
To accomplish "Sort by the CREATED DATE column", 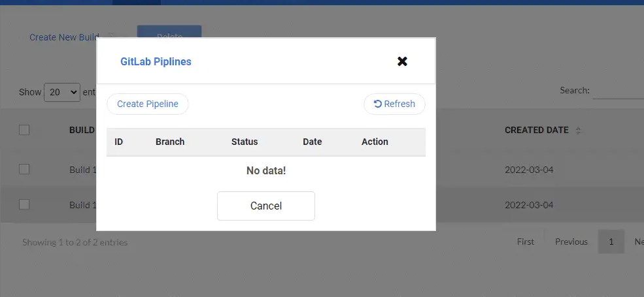I will (542, 130).
